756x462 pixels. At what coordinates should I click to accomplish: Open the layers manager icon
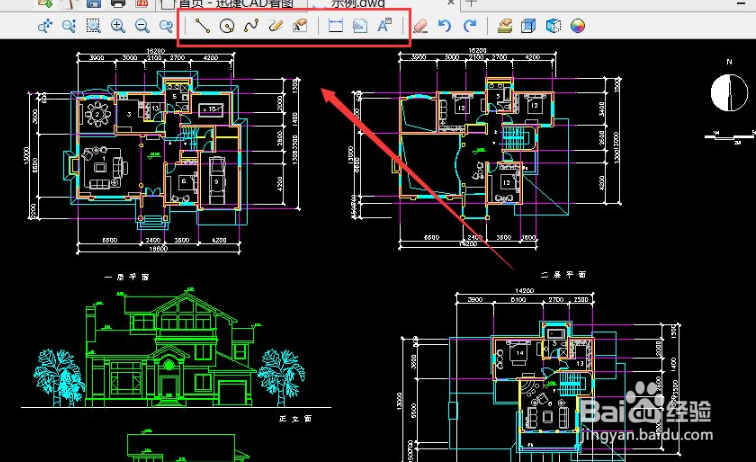[505, 26]
